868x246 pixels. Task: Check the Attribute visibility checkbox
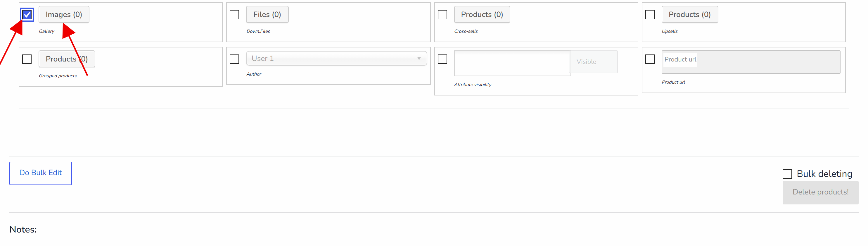click(x=442, y=59)
